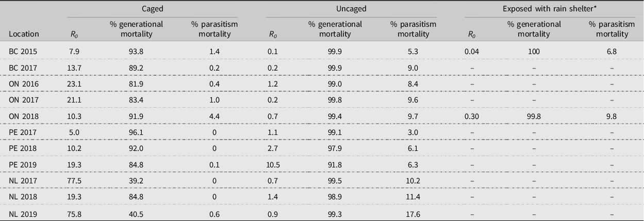Click the "Location" column header
Screen dimensions: 644x221
click(24, 34)
